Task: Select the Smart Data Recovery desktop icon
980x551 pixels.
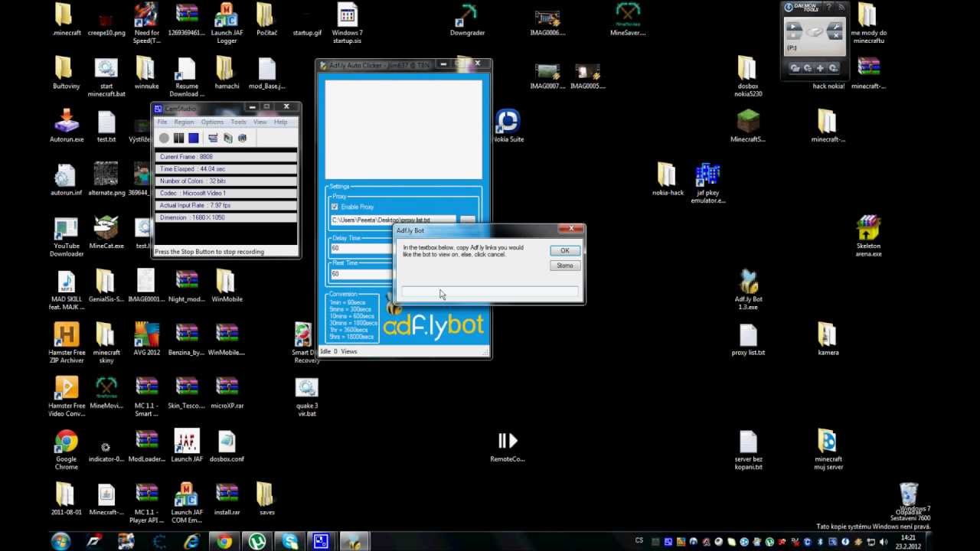Action: (x=305, y=343)
